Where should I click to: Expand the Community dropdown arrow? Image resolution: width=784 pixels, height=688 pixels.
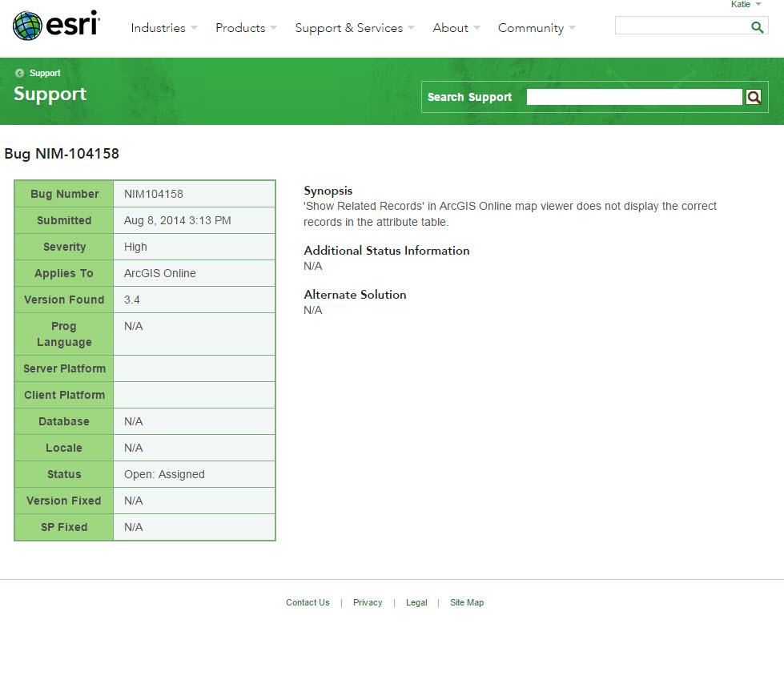[572, 28]
